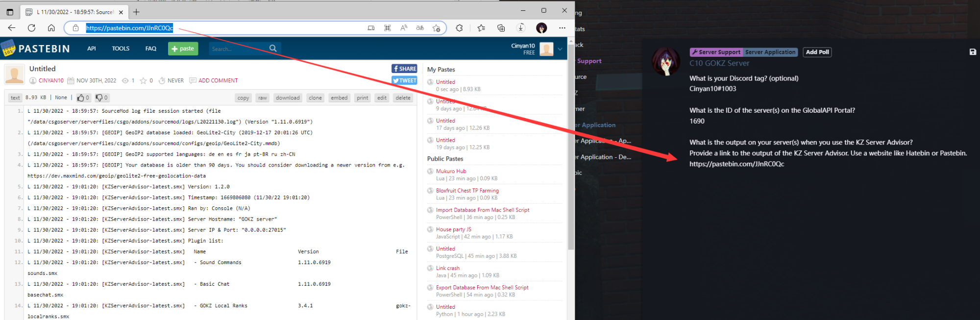980x320 pixels.
Task: Click the translate page icon
Action: 420,28
